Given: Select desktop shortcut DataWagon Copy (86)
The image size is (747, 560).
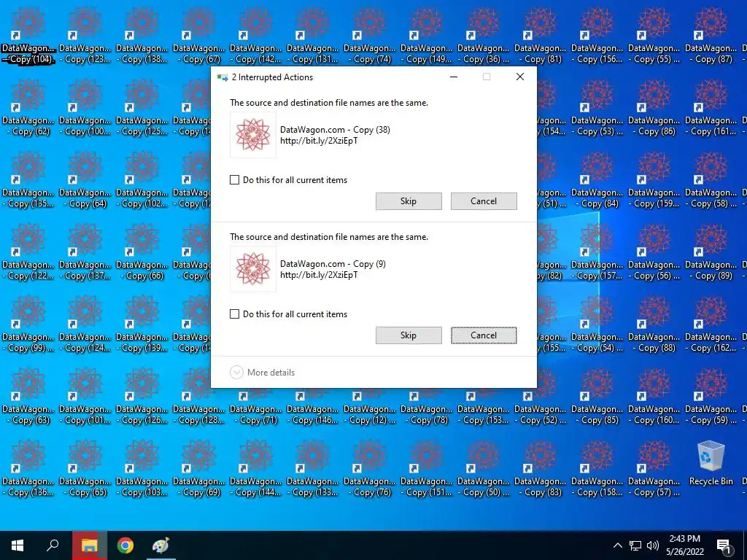Looking at the screenshot, I should point(654,106).
